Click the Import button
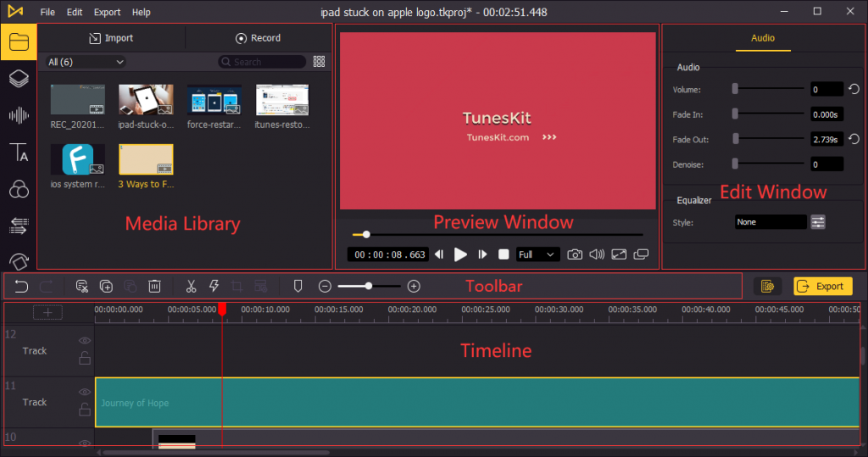Screen dimensions: 868x457 point(111,38)
